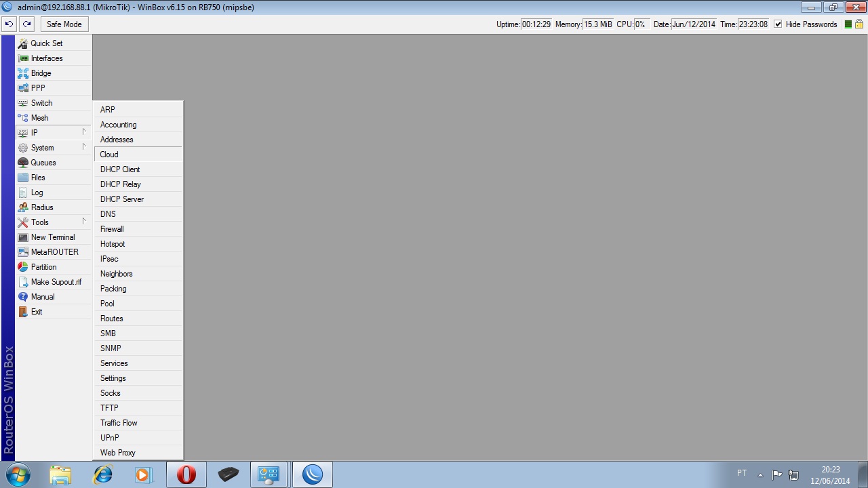868x488 pixels.
Task: Click the Mesh icon in sidebar
Action: 23,118
